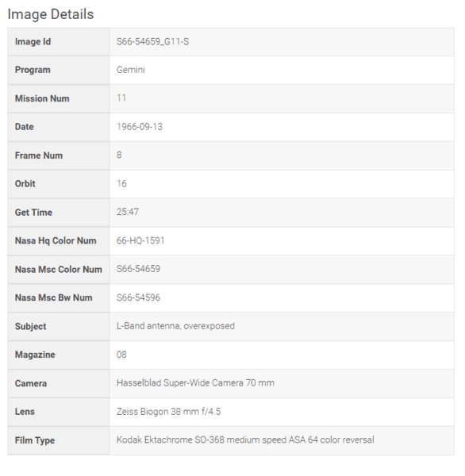Image resolution: width=465 pixels, height=476 pixels.
Task: Click the Program value Gemini
Action: tap(131, 70)
